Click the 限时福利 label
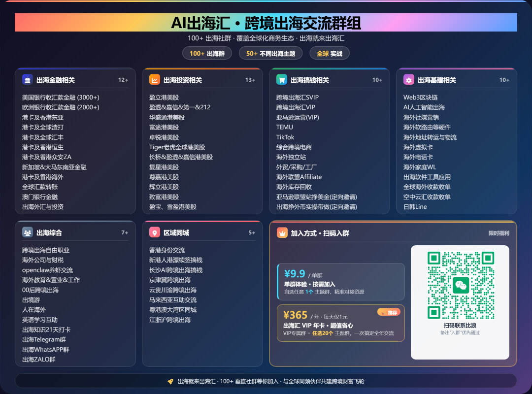Viewport: 532px width, 394px height. 499,233
